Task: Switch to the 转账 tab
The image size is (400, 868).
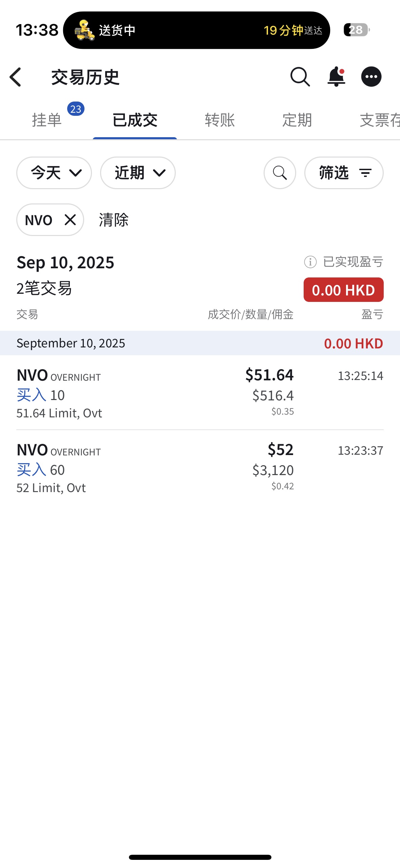Action: [x=220, y=120]
